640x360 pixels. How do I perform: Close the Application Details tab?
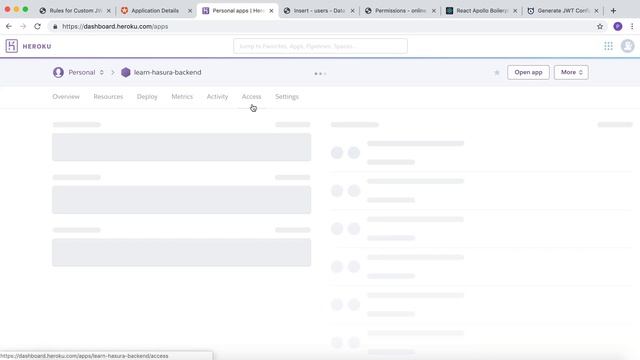coord(190,11)
